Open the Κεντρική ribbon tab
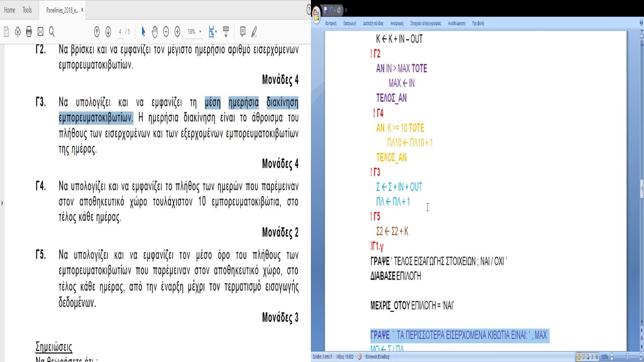Screen dimensions: 644x362 pyautogui.click(x=331, y=24)
